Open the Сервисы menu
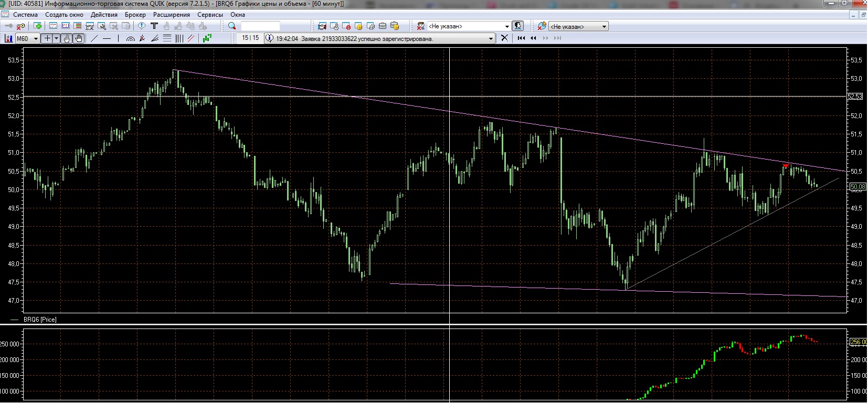The image size is (868, 403). (x=210, y=15)
